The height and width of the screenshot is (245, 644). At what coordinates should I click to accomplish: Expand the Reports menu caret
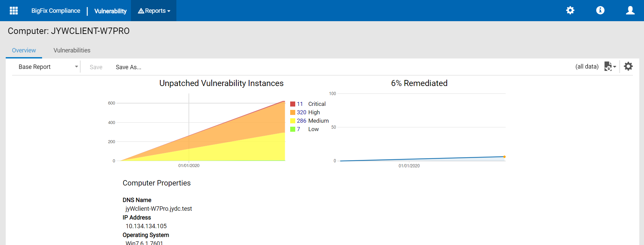(169, 11)
